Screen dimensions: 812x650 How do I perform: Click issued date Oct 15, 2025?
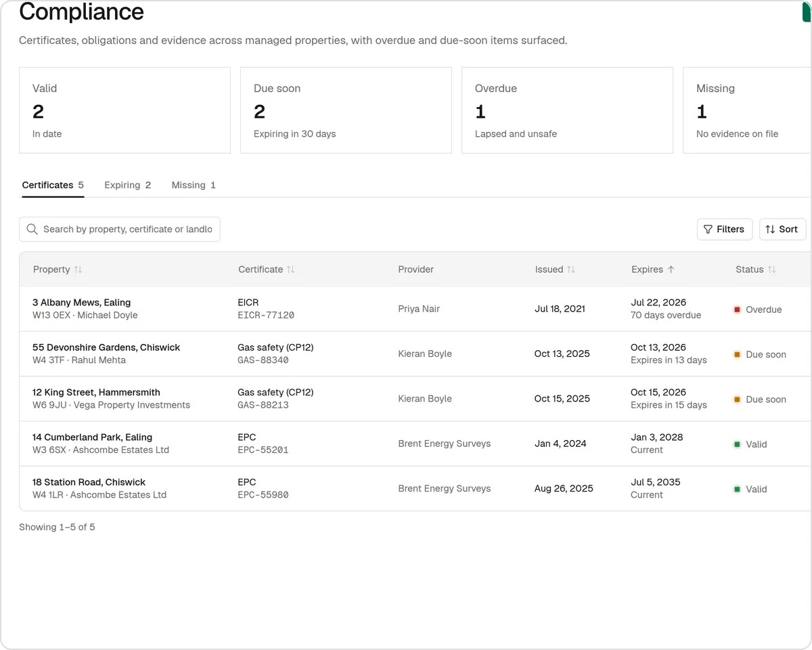562,399
